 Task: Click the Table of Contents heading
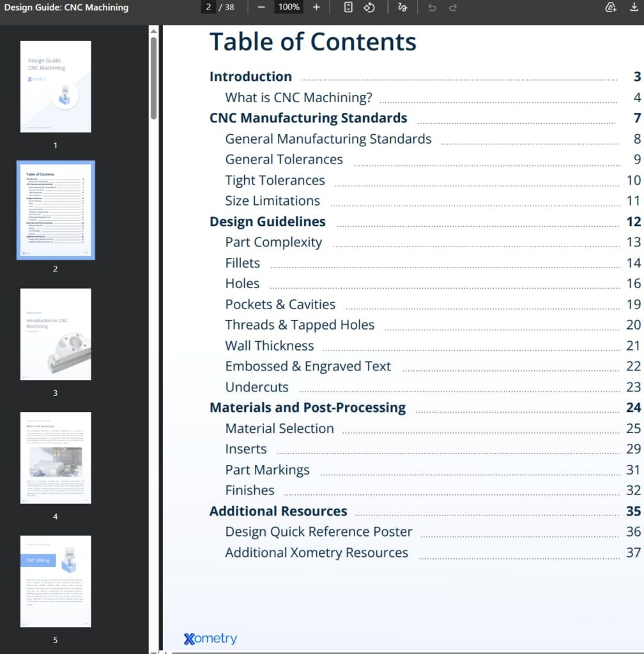click(x=313, y=42)
